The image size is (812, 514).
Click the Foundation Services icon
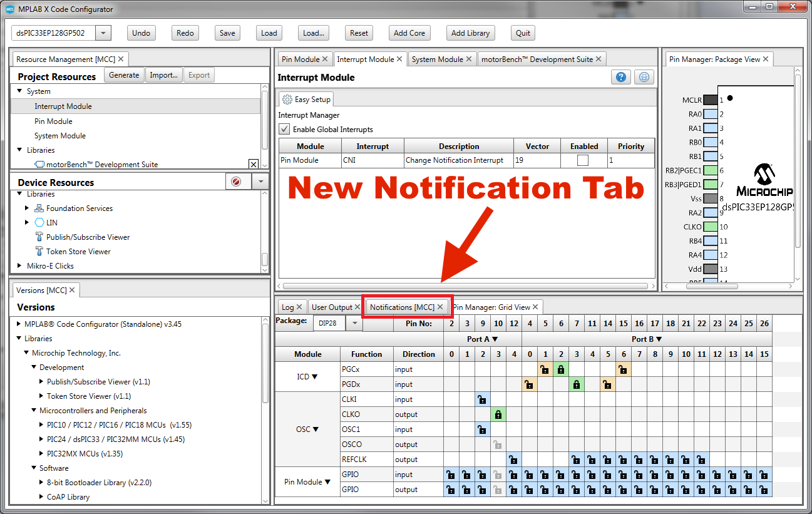click(x=39, y=208)
